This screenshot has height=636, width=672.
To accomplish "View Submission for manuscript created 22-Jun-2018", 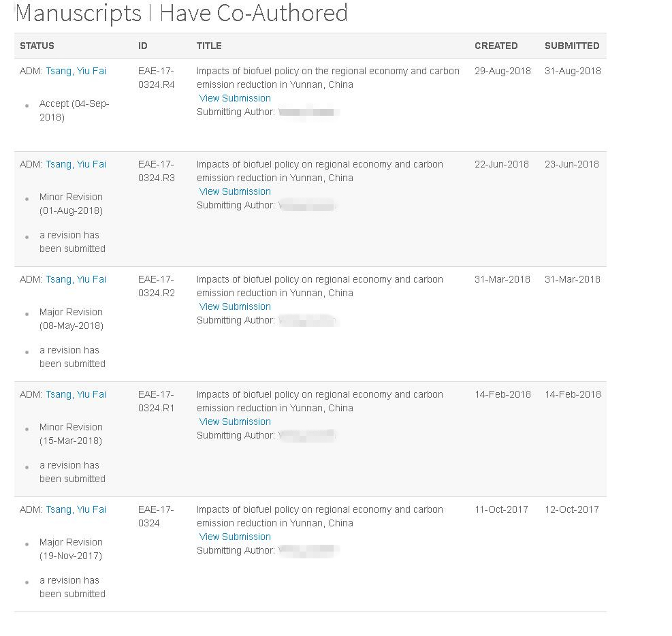I will click(x=235, y=191).
